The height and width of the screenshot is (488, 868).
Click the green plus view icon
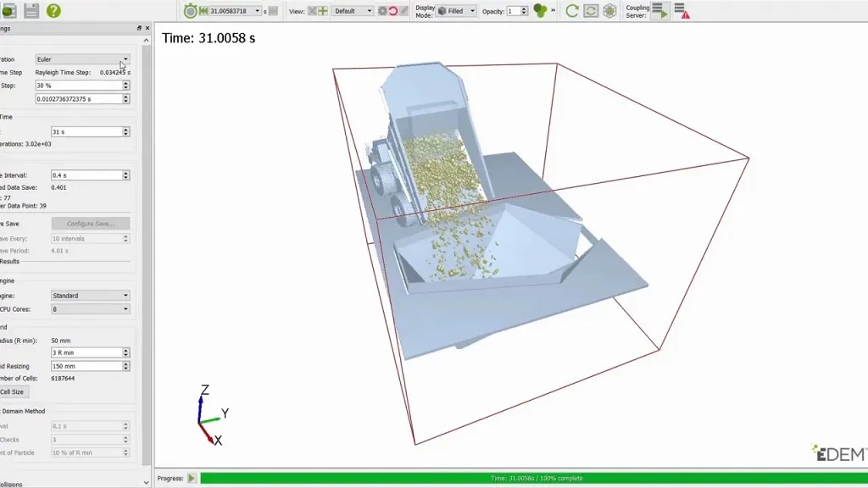click(323, 11)
